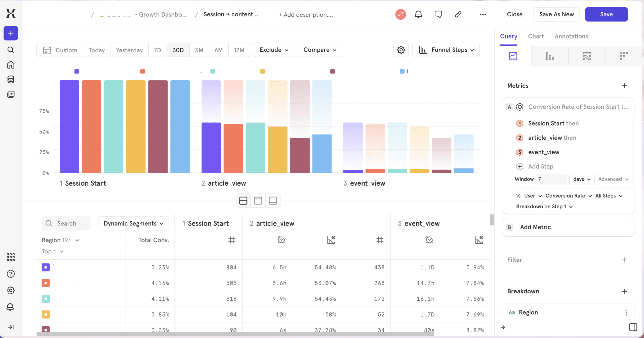Click the Save As New button
644x338 pixels.
[556, 14]
